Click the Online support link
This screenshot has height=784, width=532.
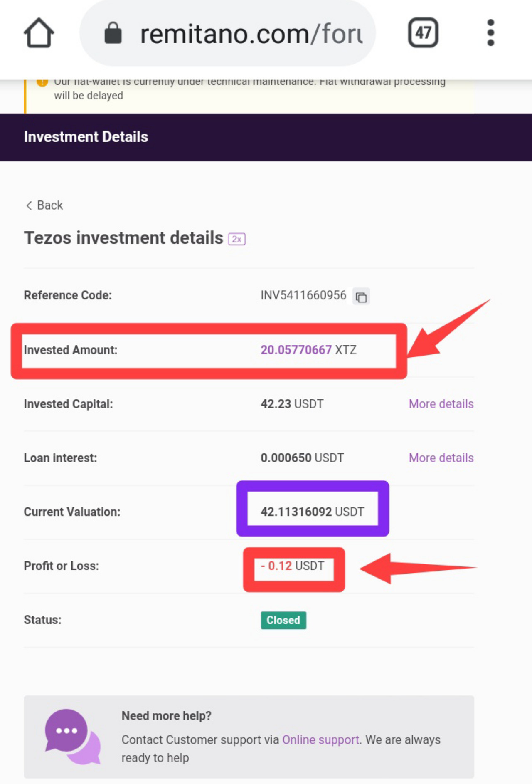click(320, 740)
